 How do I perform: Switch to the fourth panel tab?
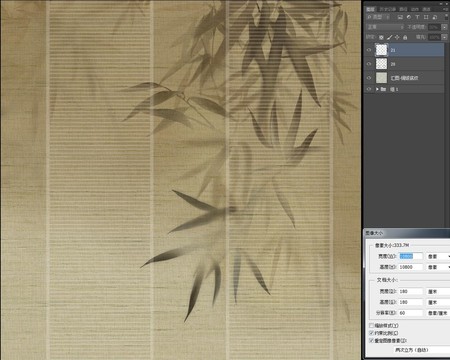click(415, 9)
